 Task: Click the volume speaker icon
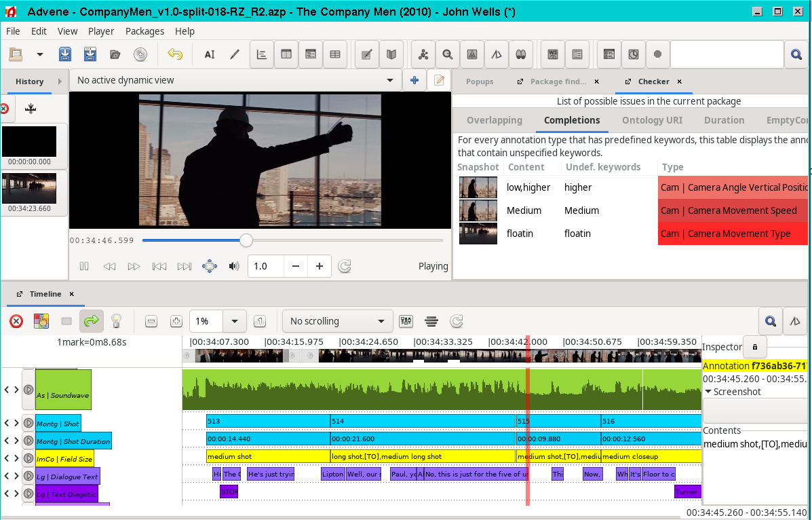click(x=234, y=267)
